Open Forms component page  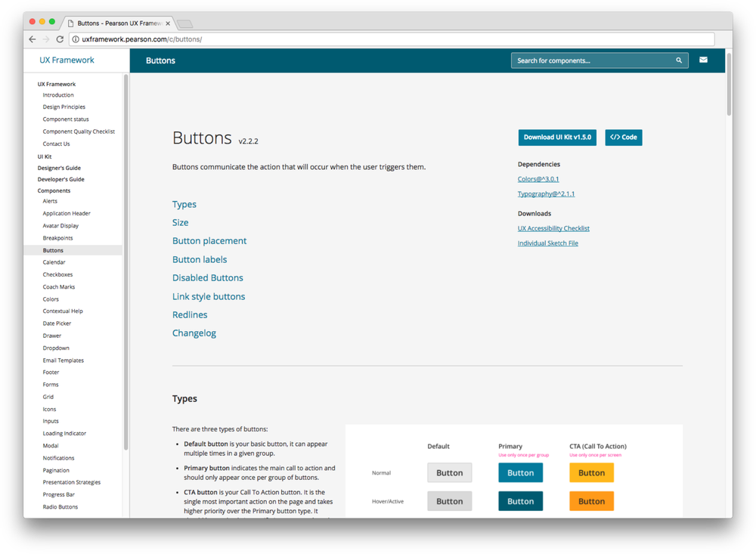[x=51, y=385]
